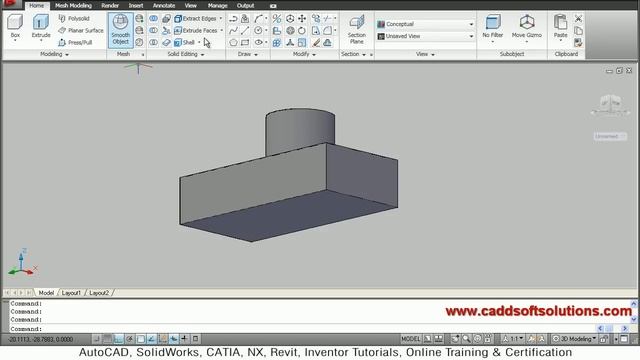
Task: Start the Press/Pull command
Action: (x=75, y=42)
